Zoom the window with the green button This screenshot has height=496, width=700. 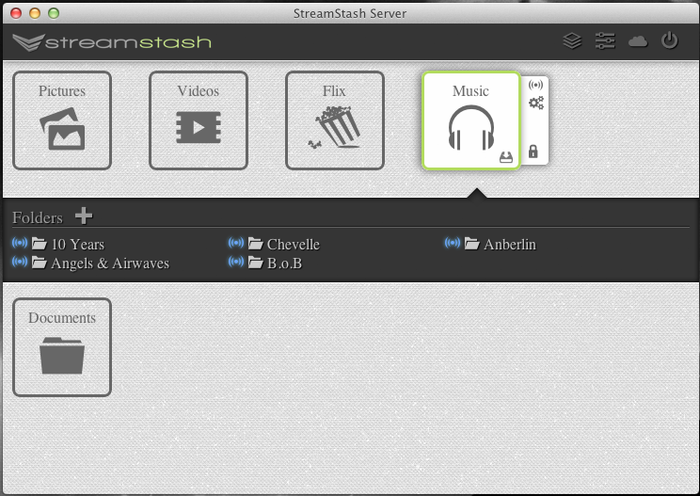pyautogui.click(x=54, y=13)
